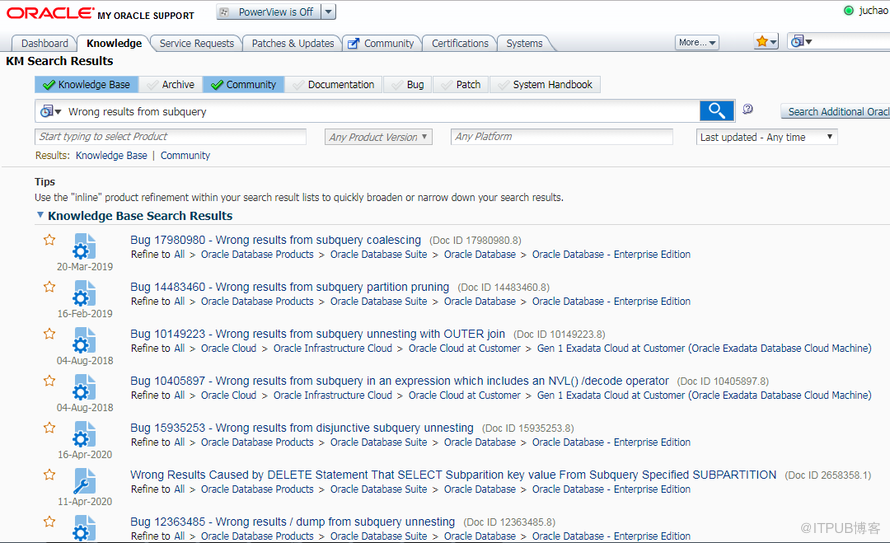Screen dimensions: 890x543
Task: Click the Any Platform field
Action: [562, 137]
